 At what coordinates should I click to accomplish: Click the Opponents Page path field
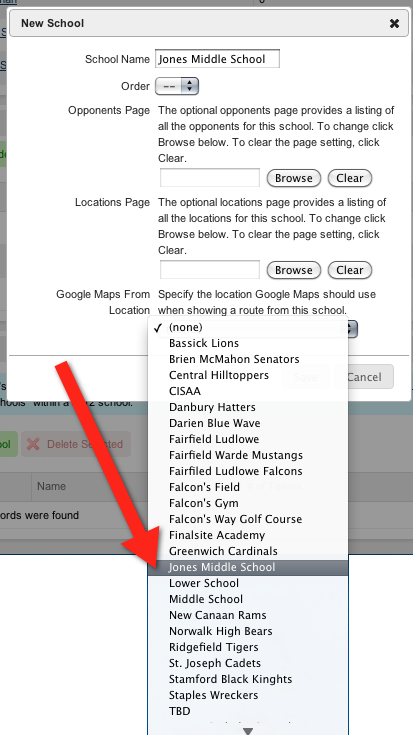[210, 178]
